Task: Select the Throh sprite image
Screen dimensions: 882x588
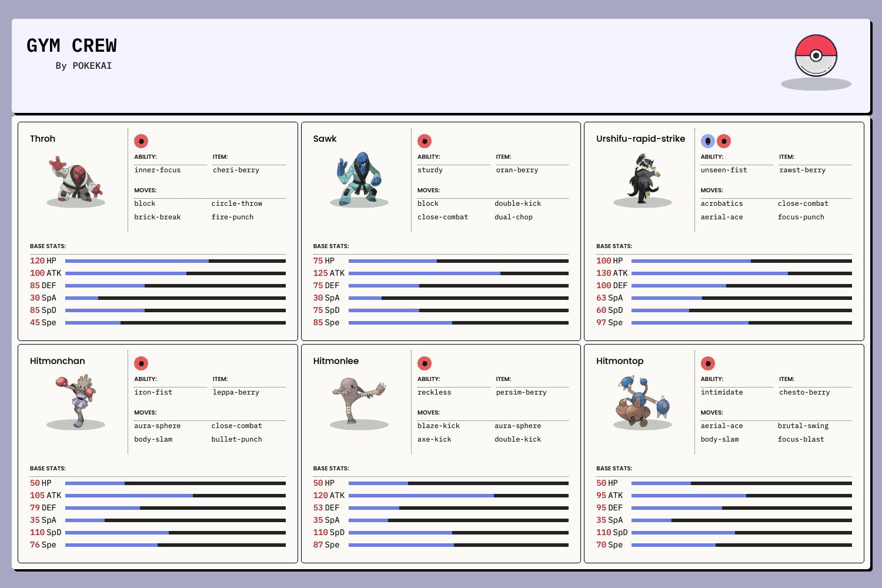Action: coord(76,178)
